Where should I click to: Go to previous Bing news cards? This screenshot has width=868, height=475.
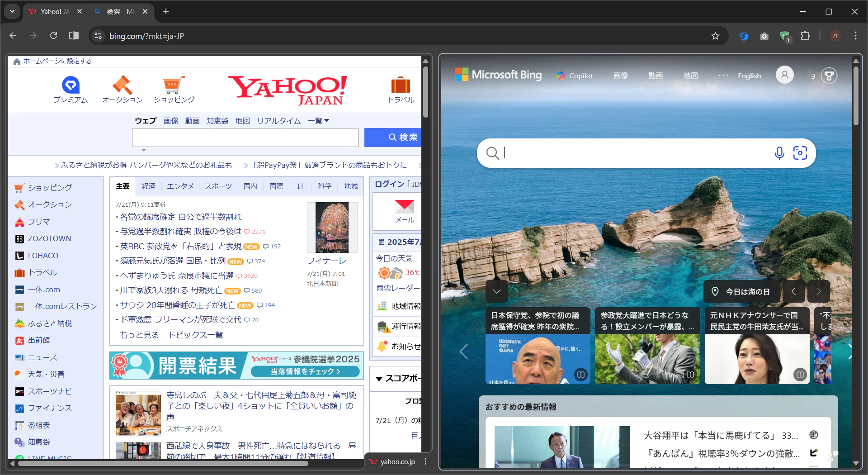coord(464,351)
